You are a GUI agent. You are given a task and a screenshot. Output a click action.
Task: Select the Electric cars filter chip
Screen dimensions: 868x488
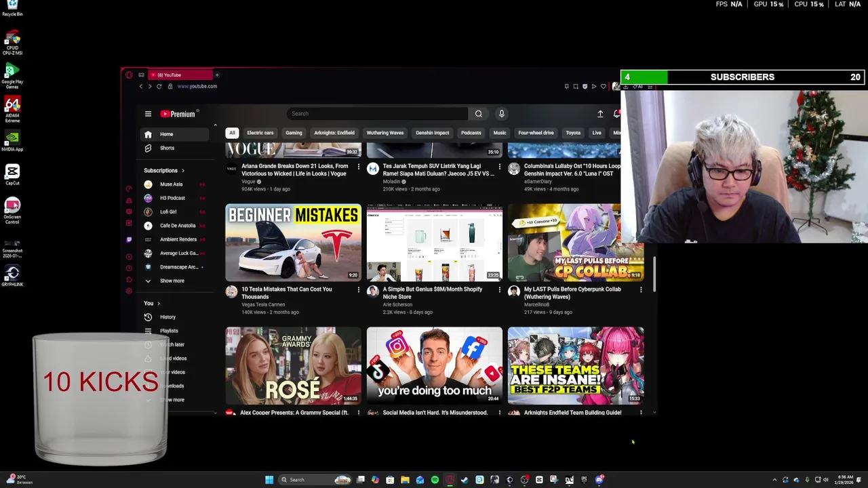260,133
